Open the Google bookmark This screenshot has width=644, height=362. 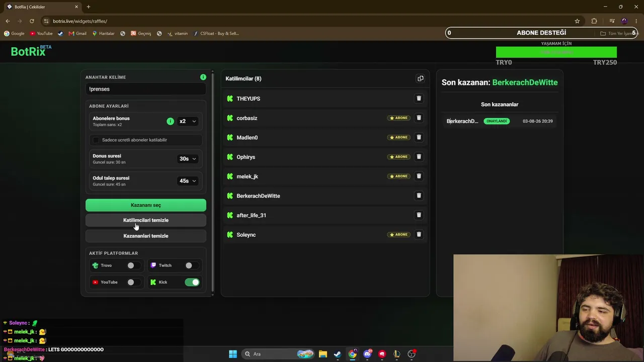14,33
